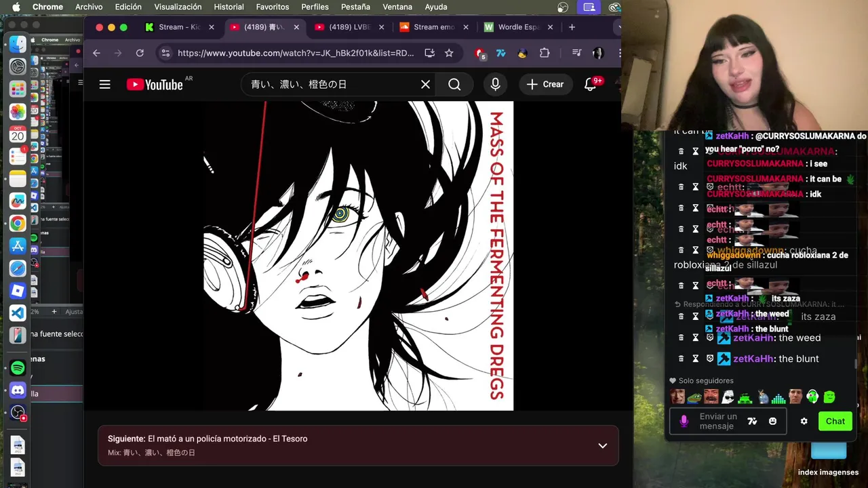Open a new Chrome tab
The height and width of the screenshot is (488, 868).
point(572,27)
